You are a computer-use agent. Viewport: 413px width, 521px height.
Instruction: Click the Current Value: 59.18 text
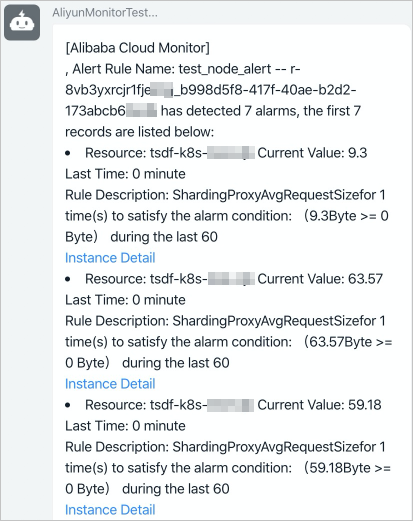click(319, 405)
